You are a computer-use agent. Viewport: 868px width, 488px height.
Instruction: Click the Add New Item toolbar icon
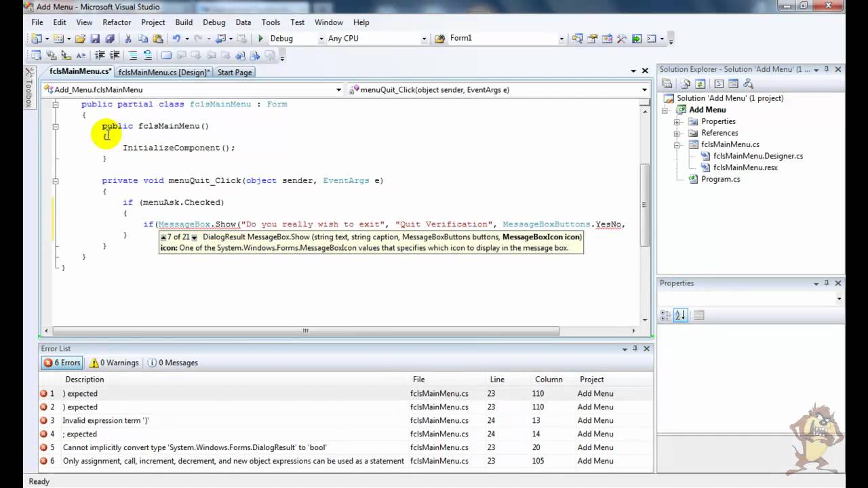point(58,39)
